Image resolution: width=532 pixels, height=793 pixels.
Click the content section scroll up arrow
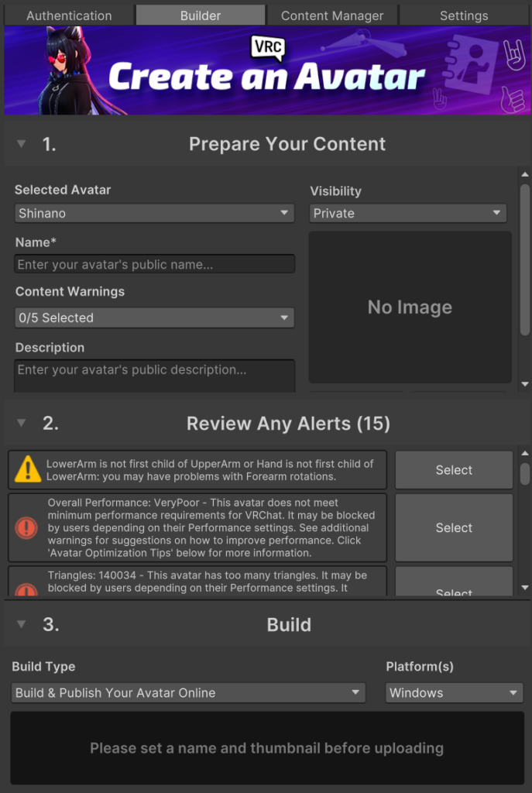pyautogui.click(x=525, y=174)
